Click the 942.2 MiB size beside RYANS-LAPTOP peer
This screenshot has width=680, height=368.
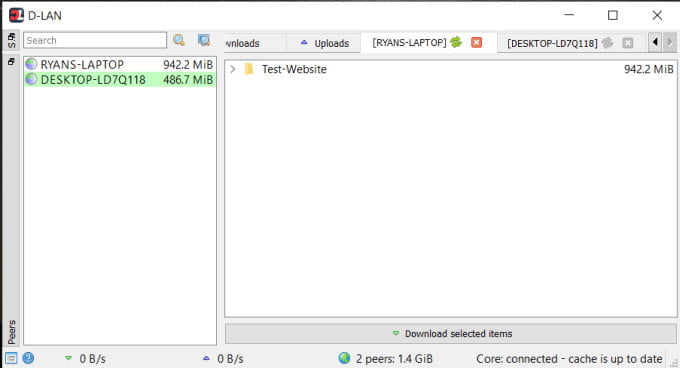(188, 65)
